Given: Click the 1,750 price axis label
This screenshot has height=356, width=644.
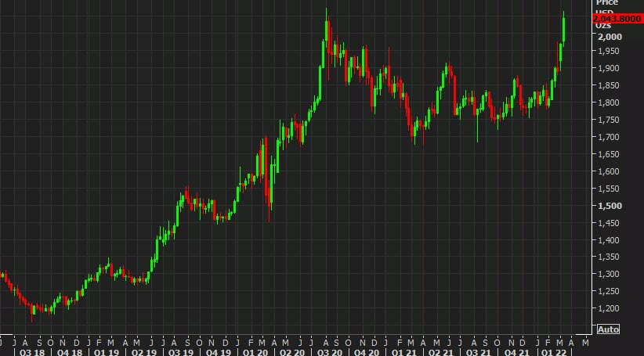Looking at the screenshot, I should [609, 120].
